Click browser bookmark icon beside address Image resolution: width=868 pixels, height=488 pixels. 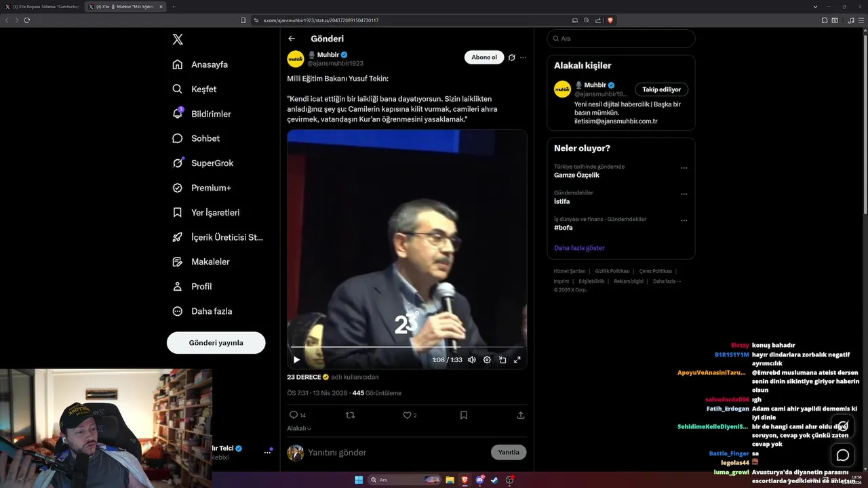[243, 20]
